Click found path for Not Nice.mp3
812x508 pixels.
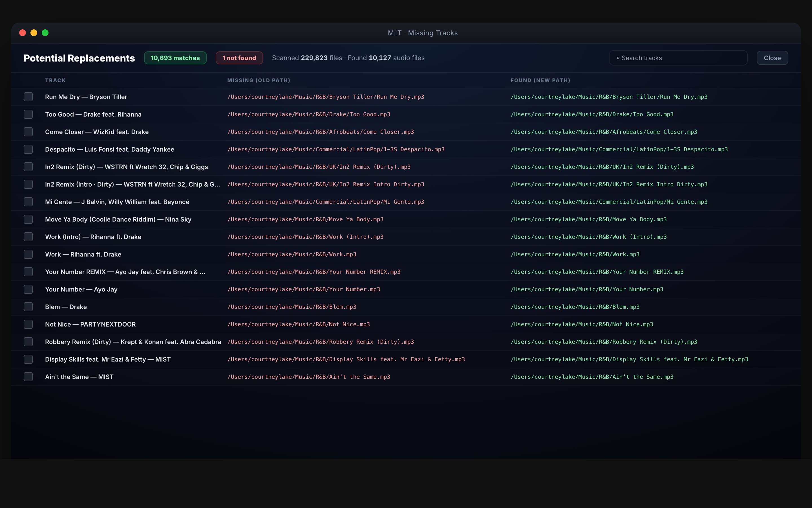pos(582,324)
